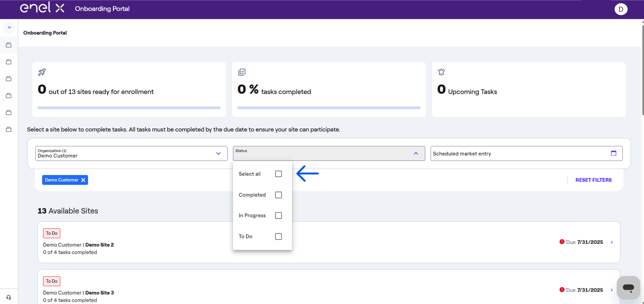Check the Select all checkbox
This screenshot has width=644, height=304.
[278, 174]
